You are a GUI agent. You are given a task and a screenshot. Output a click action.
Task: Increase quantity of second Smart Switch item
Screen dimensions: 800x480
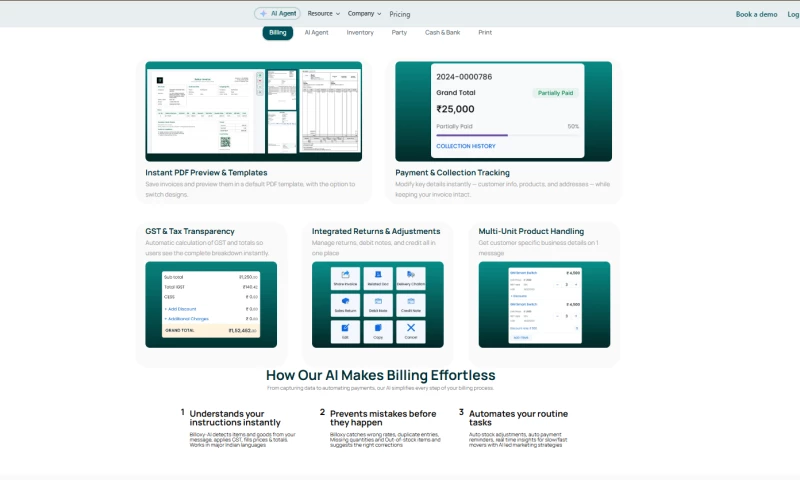(x=576, y=316)
